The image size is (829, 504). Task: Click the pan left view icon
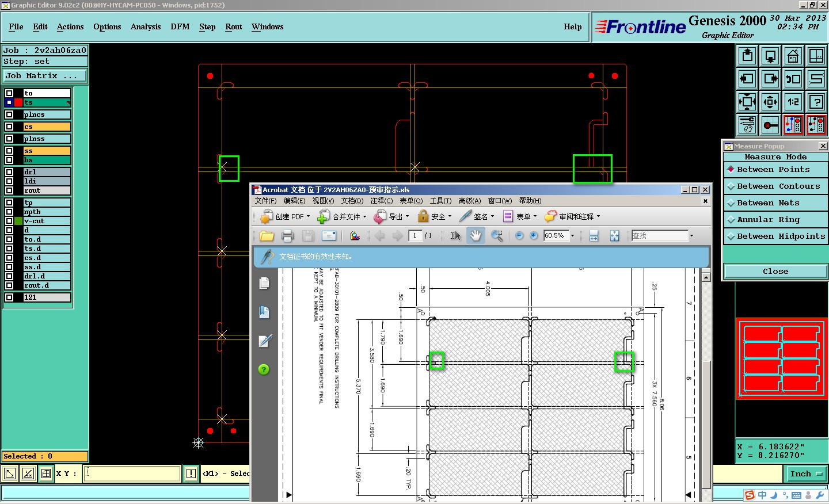(747, 79)
